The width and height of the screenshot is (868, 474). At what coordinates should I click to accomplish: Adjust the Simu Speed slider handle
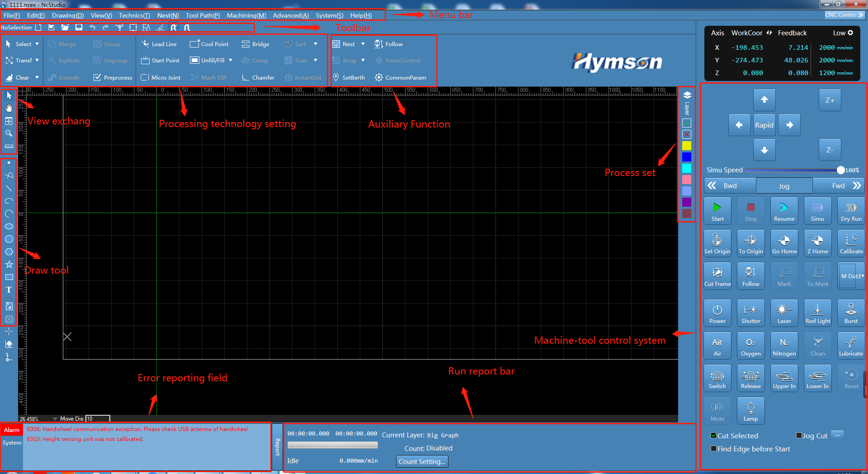coord(840,170)
